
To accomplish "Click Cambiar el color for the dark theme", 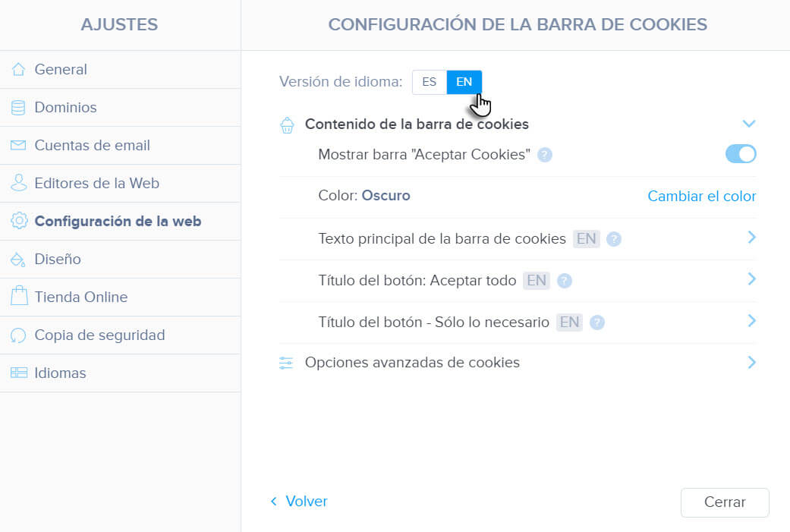I will pyautogui.click(x=700, y=196).
